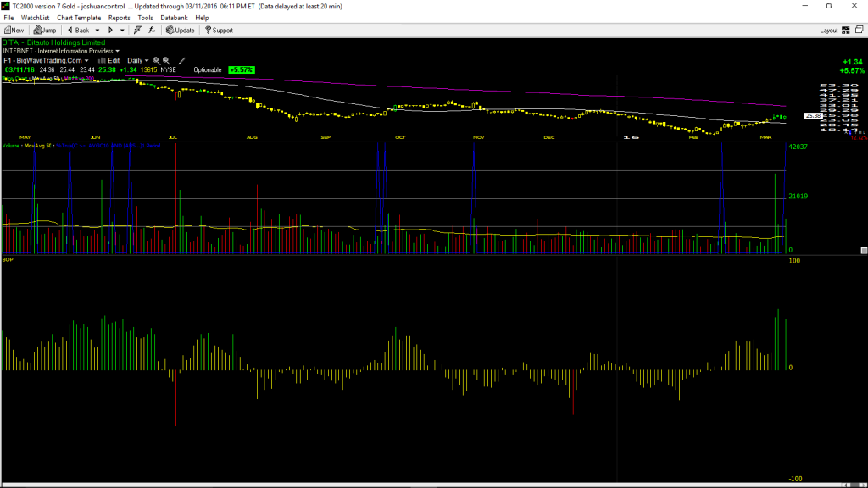Click the 25.38 current price marker

coord(813,116)
